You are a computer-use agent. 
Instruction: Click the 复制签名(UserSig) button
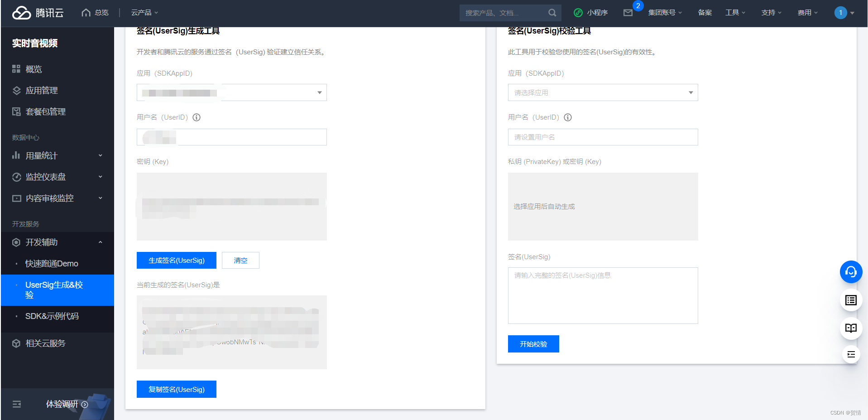point(177,389)
